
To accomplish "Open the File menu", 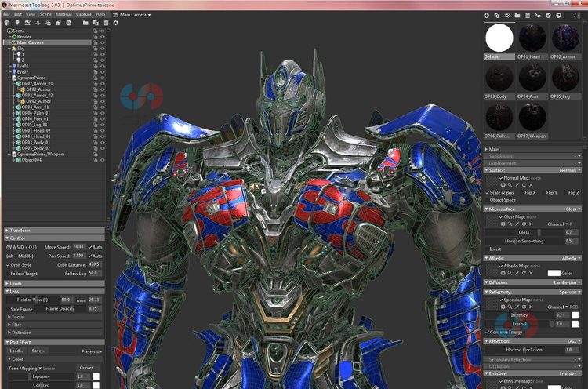I will click(7, 14).
